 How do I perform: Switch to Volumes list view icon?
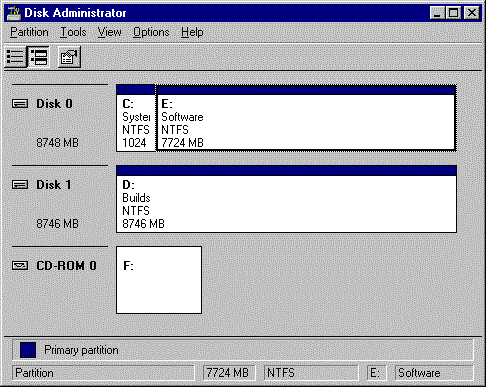click(16, 57)
